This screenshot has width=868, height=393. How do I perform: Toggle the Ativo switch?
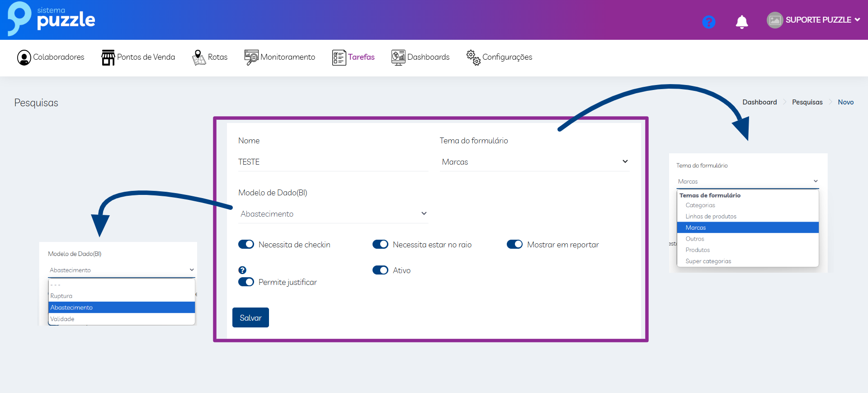point(380,270)
